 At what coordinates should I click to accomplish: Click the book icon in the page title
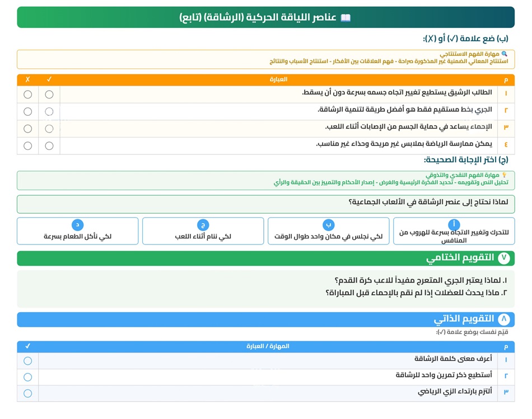tap(346, 18)
